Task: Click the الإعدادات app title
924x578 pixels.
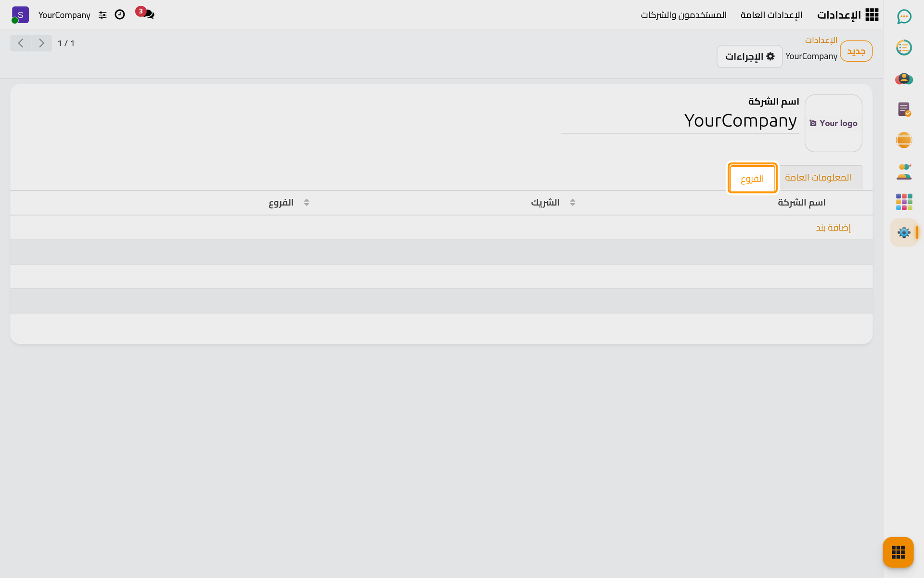Action: (x=839, y=15)
